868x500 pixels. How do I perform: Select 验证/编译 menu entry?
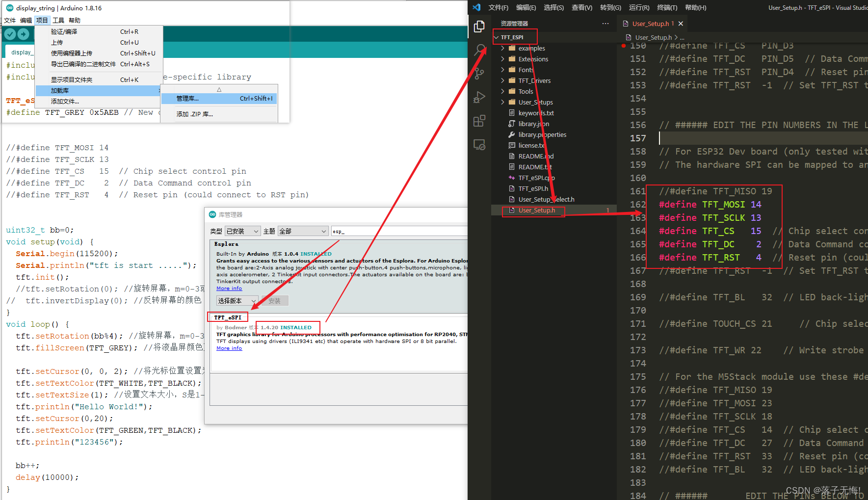pos(99,31)
